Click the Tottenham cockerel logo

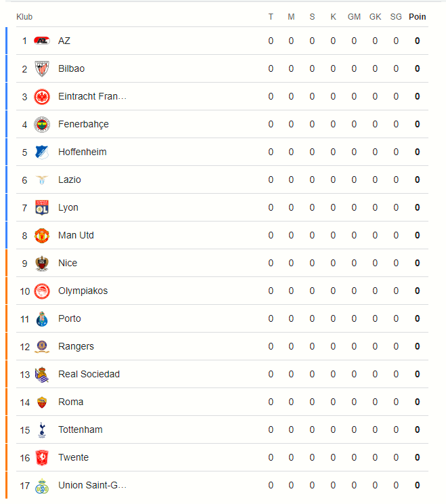click(42, 429)
